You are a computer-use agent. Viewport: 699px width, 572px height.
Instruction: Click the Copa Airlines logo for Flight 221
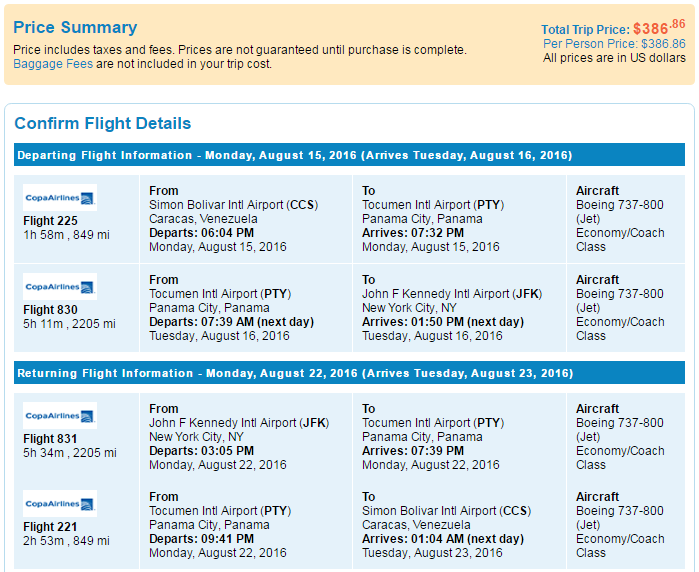point(60,504)
